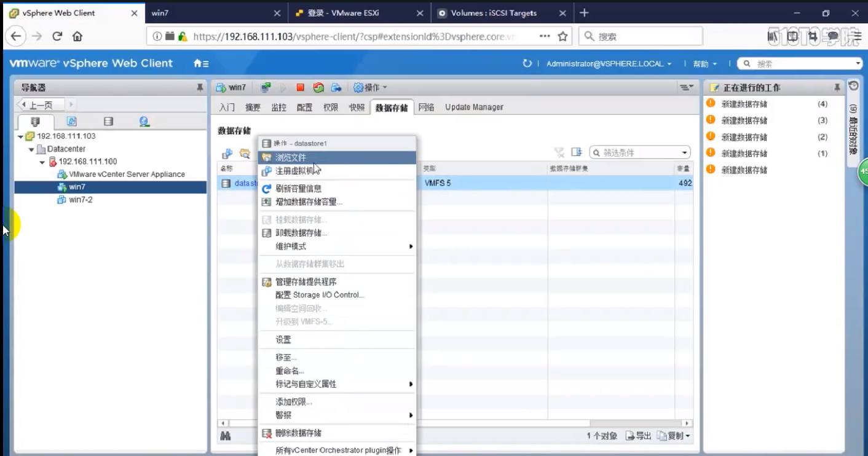The height and width of the screenshot is (456, 868).
Task: Open the Storage navigator tab icon
Action: tap(108, 122)
